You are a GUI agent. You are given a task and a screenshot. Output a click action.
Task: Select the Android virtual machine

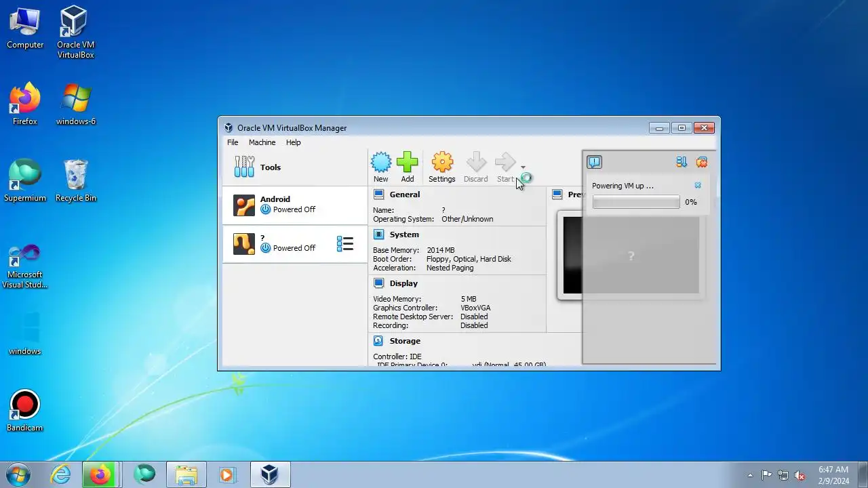(295, 205)
